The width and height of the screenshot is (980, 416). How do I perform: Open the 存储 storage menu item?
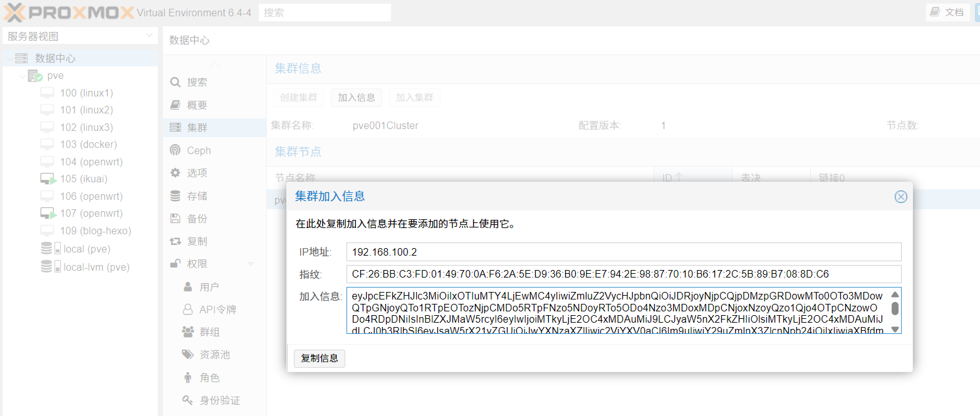click(197, 196)
